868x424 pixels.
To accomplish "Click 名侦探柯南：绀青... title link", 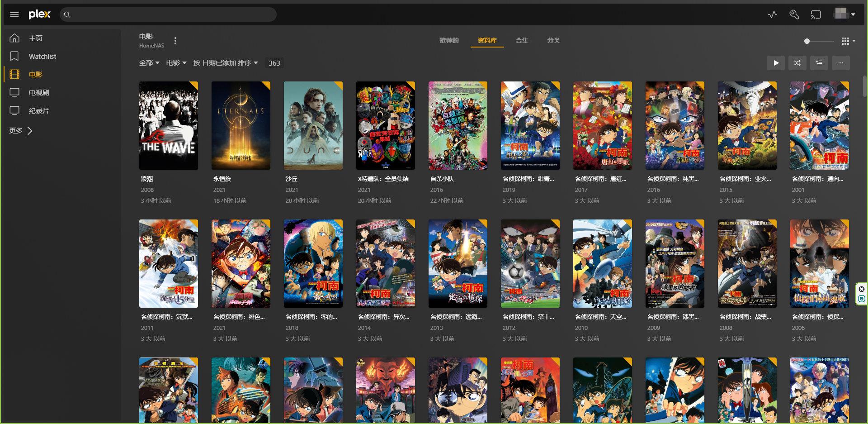I will tap(528, 179).
